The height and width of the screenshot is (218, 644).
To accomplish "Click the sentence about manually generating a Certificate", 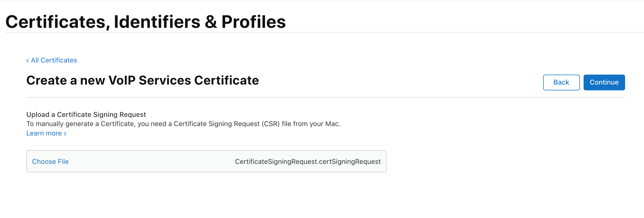I will pyautogui.click(x=183, y=124).
